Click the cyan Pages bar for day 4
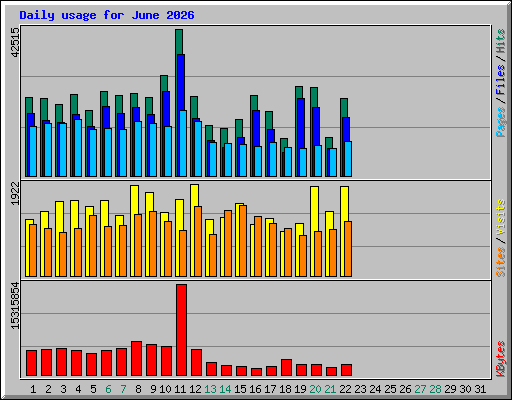 coord(78,148)
